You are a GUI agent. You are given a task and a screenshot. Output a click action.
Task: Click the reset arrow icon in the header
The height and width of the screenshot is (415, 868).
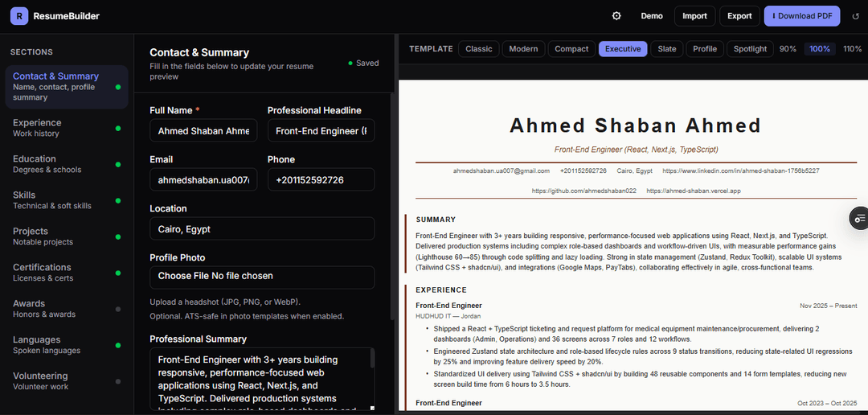(x=855, y=16)
